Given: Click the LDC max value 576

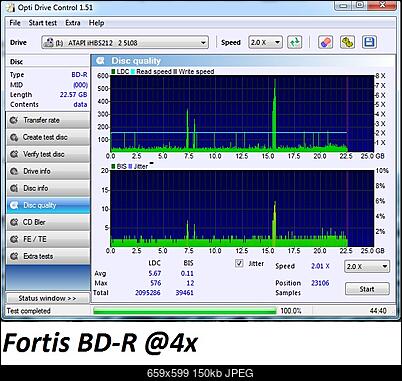Looking at the screenshot, I should tap(155, 283).
